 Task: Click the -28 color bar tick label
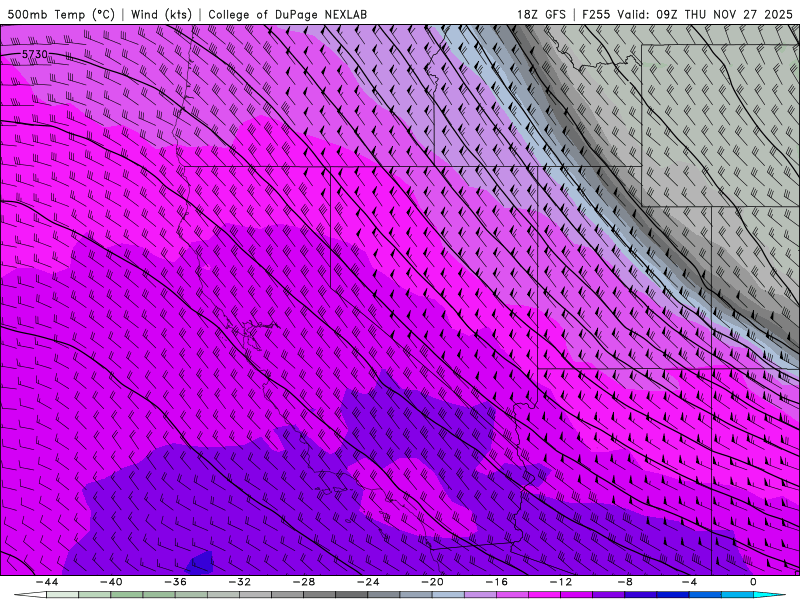click(x=304, y=582)
